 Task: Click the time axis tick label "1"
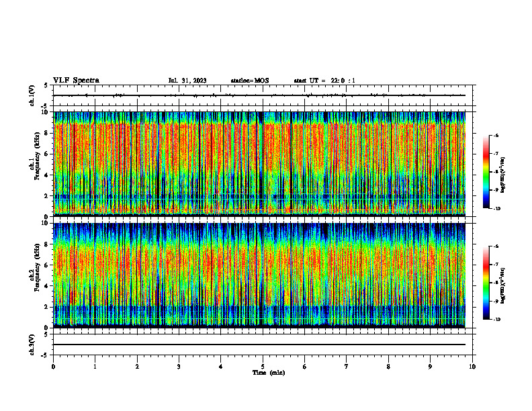pos(95,367)
